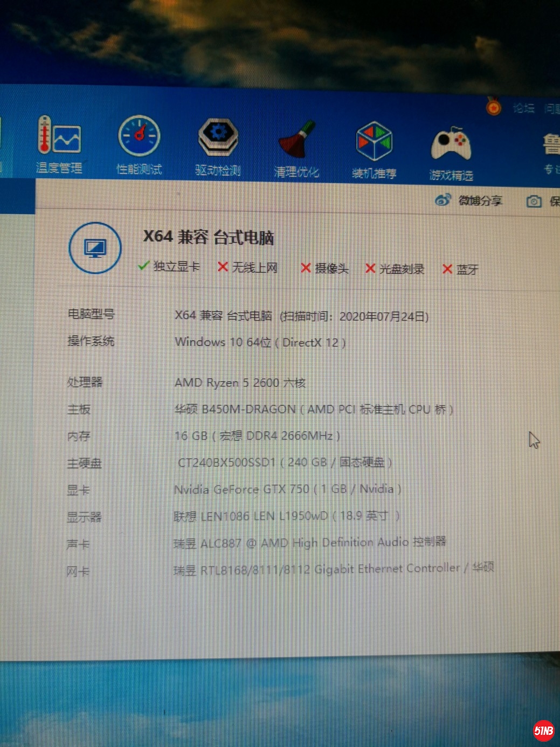Click the camera screenshot icon
Viewport: 560px width, 747px height.
[534, 202]
